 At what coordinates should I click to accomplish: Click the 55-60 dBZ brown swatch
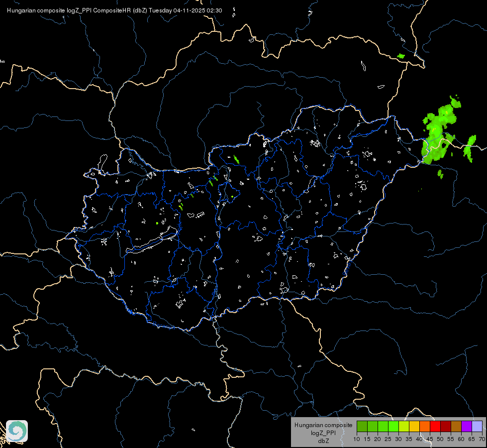coord(456,426)
